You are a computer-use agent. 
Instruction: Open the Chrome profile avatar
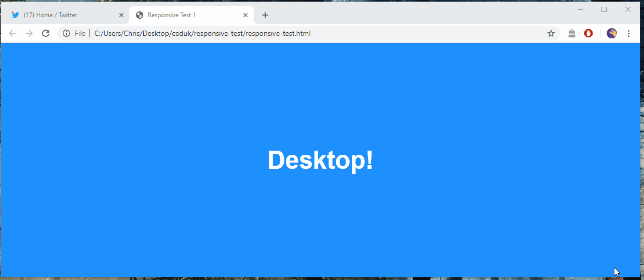coord(612,33)
